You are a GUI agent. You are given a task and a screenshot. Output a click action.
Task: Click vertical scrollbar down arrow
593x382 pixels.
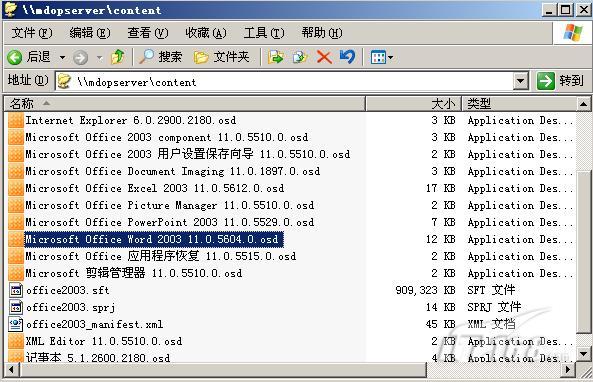pos(584,354)
